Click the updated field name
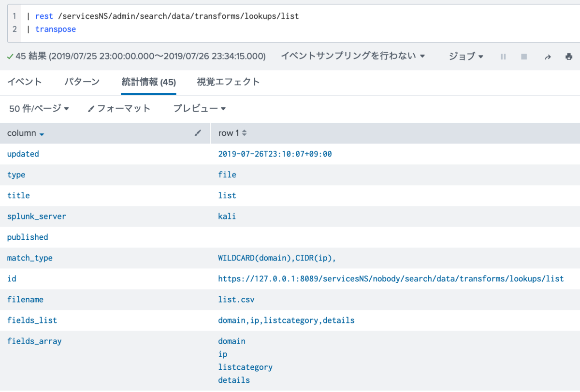The width and height of the screenshot is (580, 392). [23, 154]
